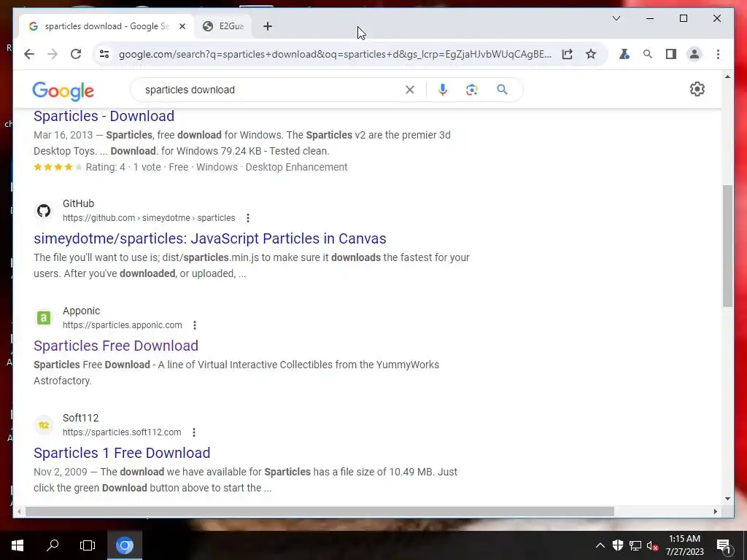Screen dimensions: 747x560
Task: Click the scroll right arrow
Action: pyautogui.click(x=716, y=511)
